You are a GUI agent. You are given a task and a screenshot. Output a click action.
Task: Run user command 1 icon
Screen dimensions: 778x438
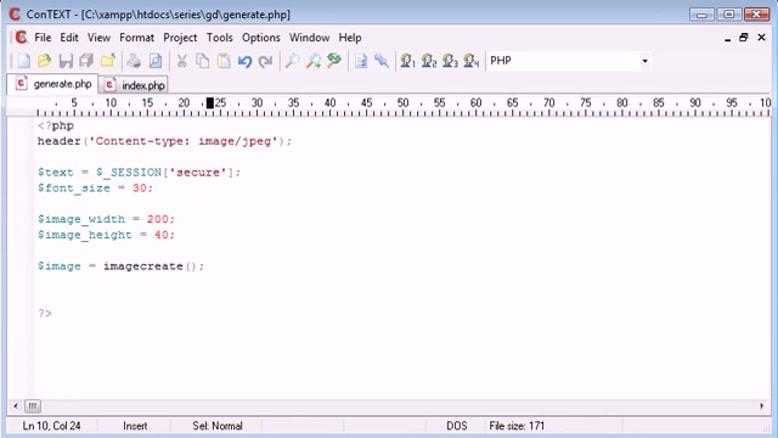pos(408,61)
